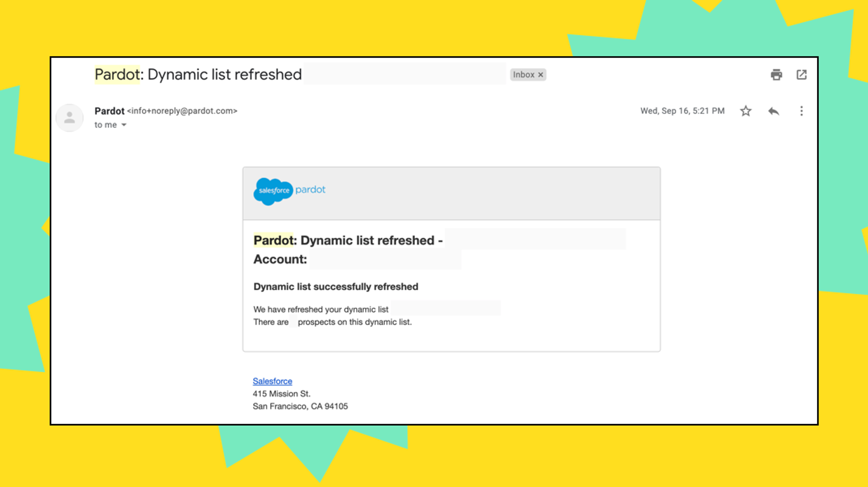Click the sender name Pardot
The image size is (868, 487).
[109, 111]
